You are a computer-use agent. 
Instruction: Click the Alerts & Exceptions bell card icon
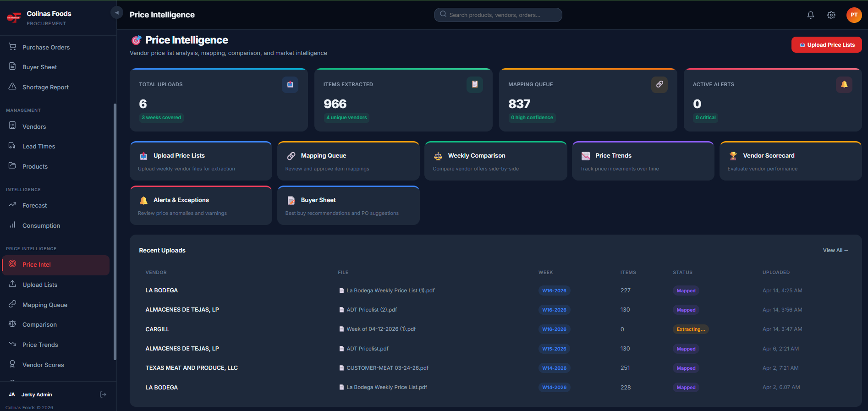143,200
